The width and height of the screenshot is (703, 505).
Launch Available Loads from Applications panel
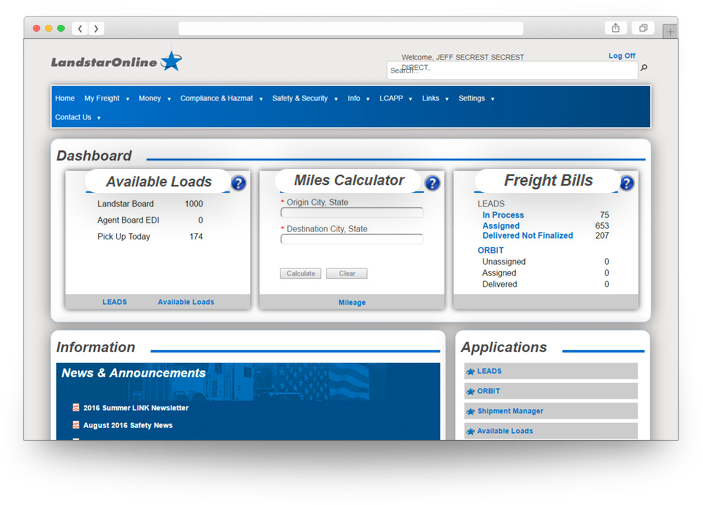click(551, 431)
